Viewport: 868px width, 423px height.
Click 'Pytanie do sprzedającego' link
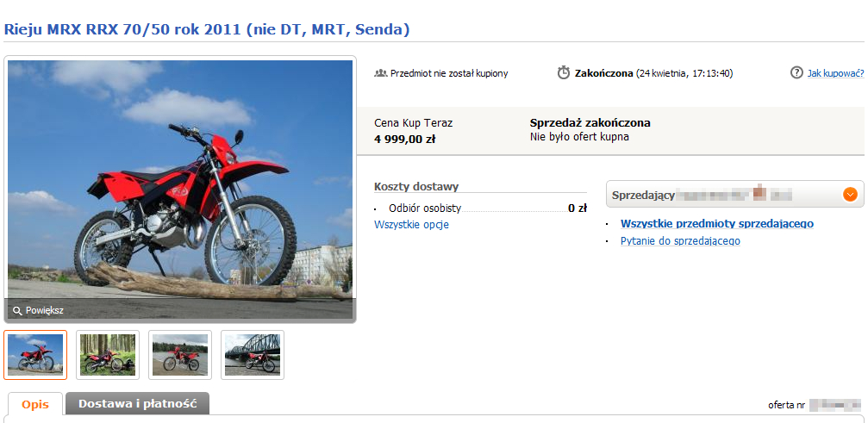[680, 241]
